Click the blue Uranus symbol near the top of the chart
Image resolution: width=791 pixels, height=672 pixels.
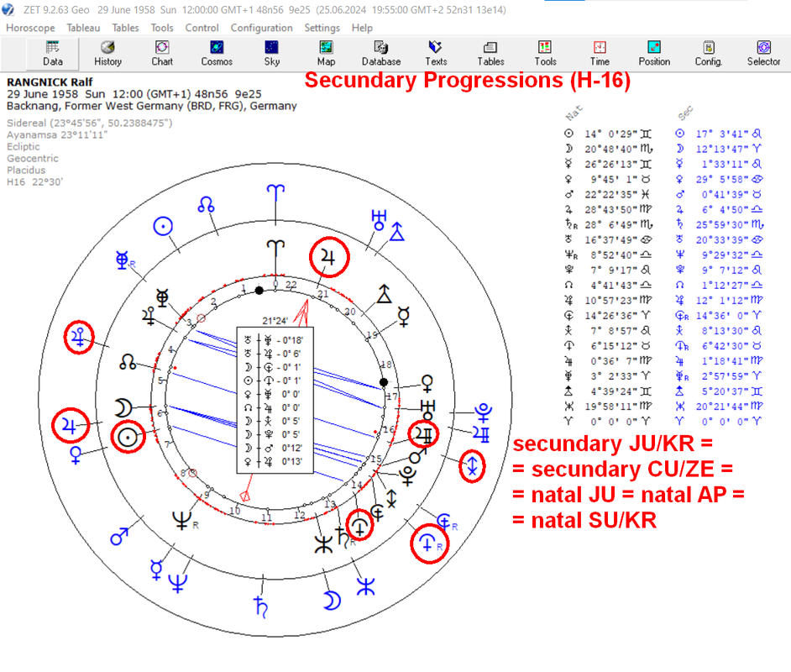[379, 220]
